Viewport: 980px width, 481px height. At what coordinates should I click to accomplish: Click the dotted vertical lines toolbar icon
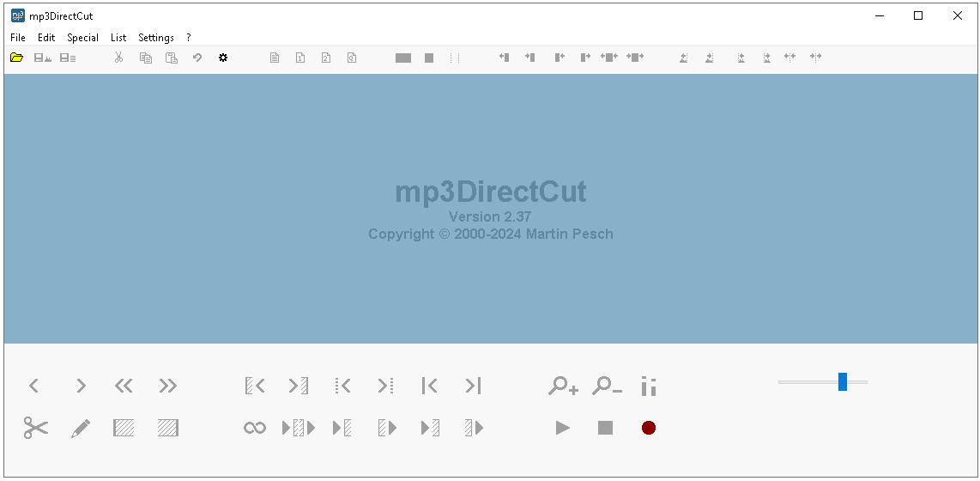(x=455, y=58)
